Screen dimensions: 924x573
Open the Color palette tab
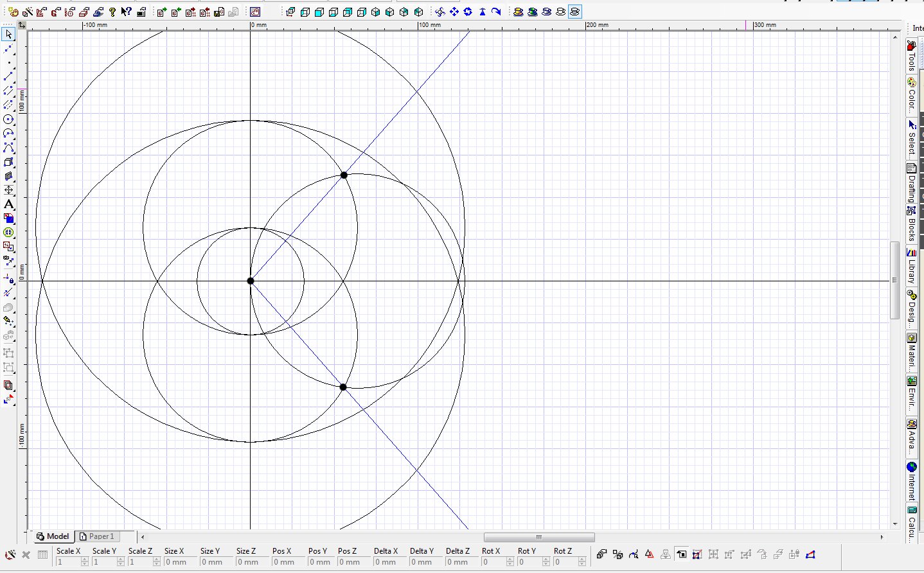tap(911, 95)
